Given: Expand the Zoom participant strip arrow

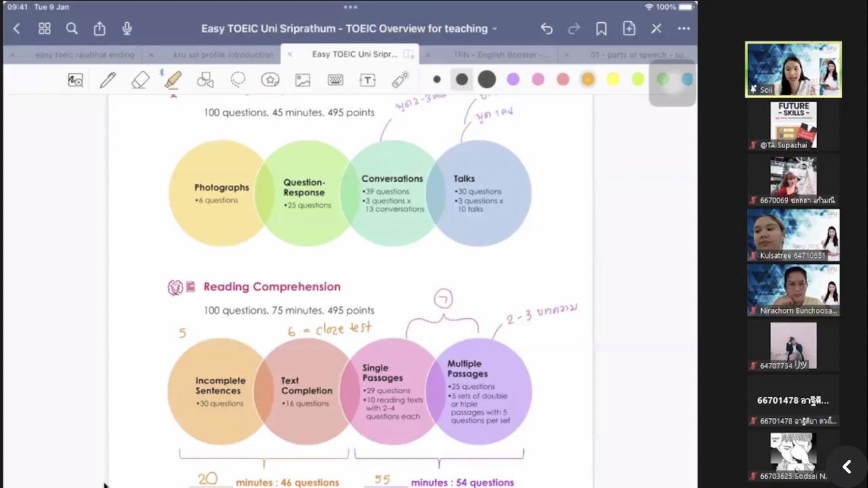Looking at the screenshot, I should pyautogui.click(x=847, y=467).
